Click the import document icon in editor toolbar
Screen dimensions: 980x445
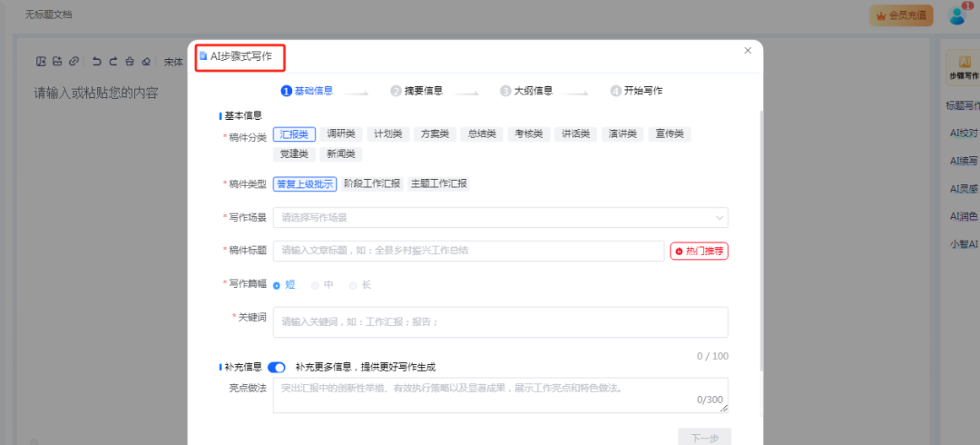coord(41,62)
